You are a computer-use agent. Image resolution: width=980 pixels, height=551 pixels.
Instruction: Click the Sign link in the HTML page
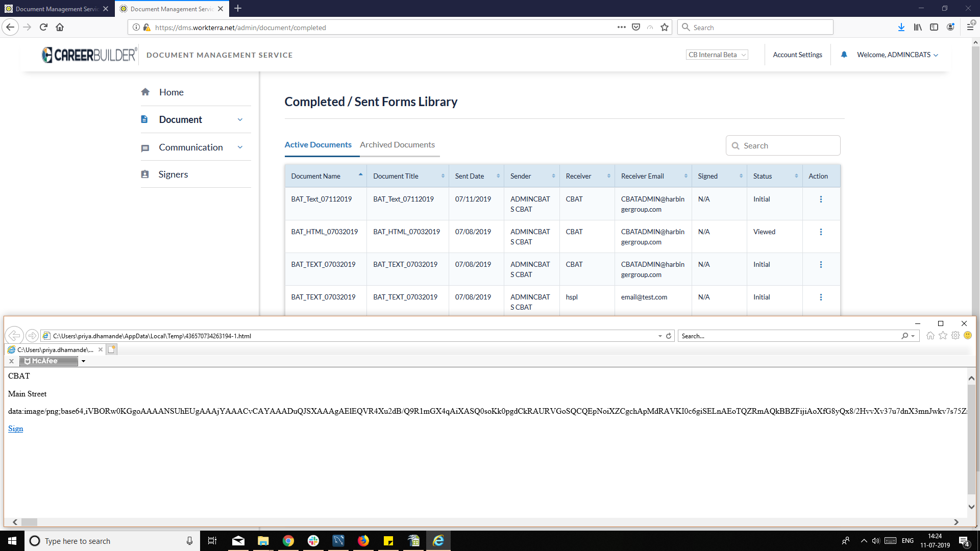click(15, 429)
